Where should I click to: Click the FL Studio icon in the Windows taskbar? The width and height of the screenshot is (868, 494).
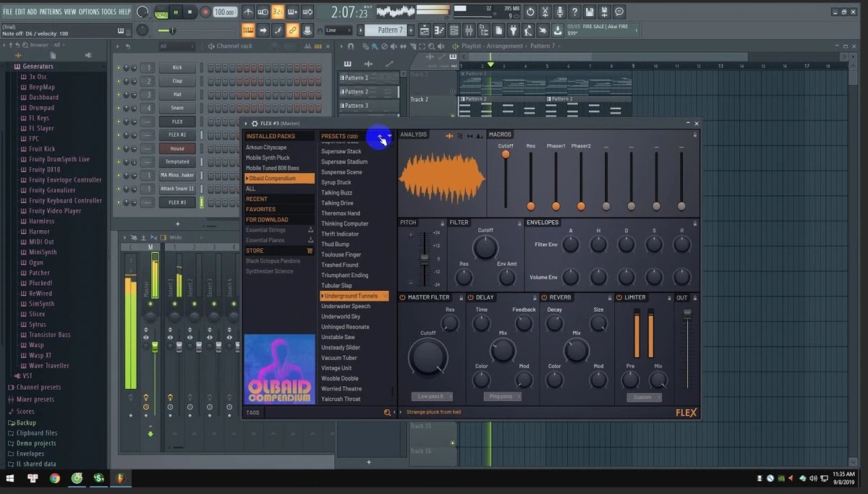tap(120, 478)
